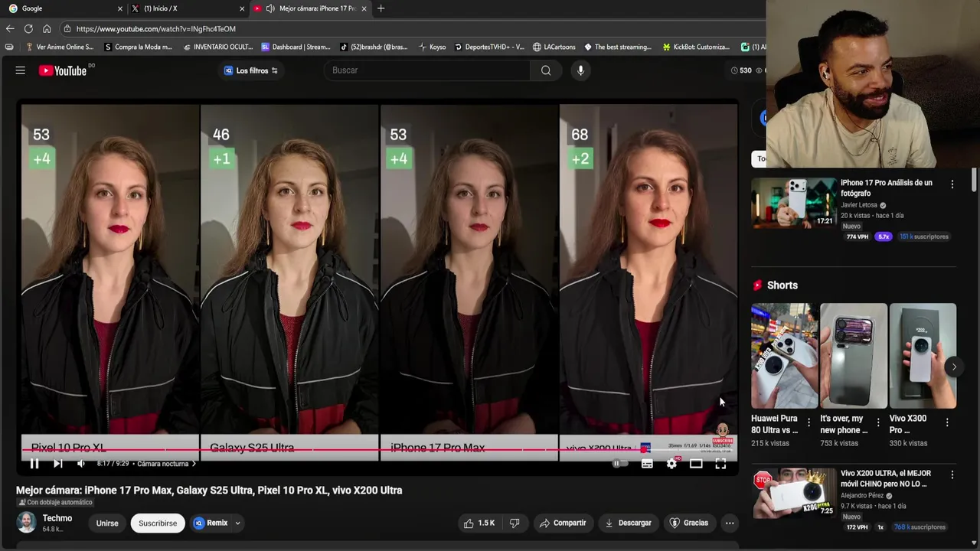
Task: Open options menu for Vivo X300 Pro short
Action: coord(947,422)
